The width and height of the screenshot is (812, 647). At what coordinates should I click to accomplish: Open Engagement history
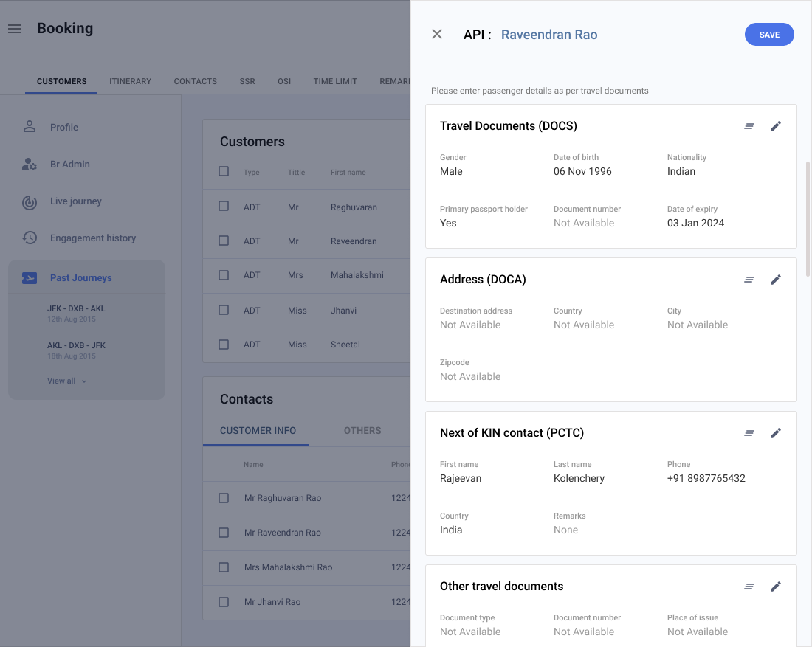tap(93, 238)
